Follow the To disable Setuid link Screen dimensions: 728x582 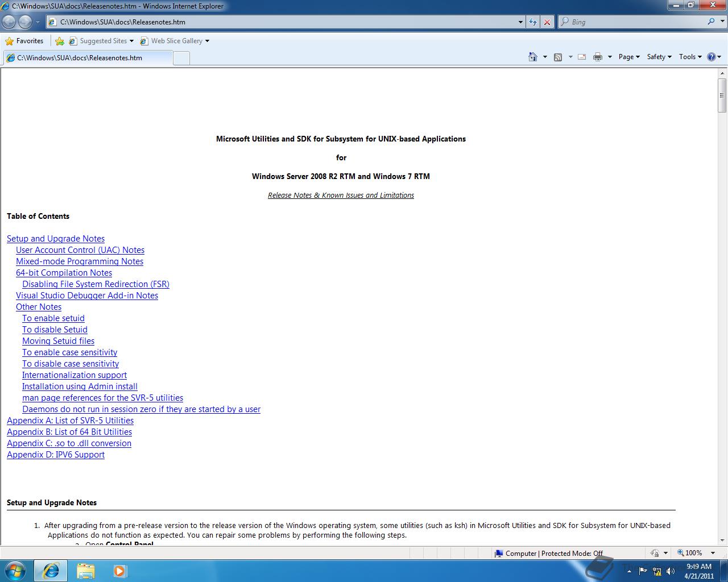point(55,330)
